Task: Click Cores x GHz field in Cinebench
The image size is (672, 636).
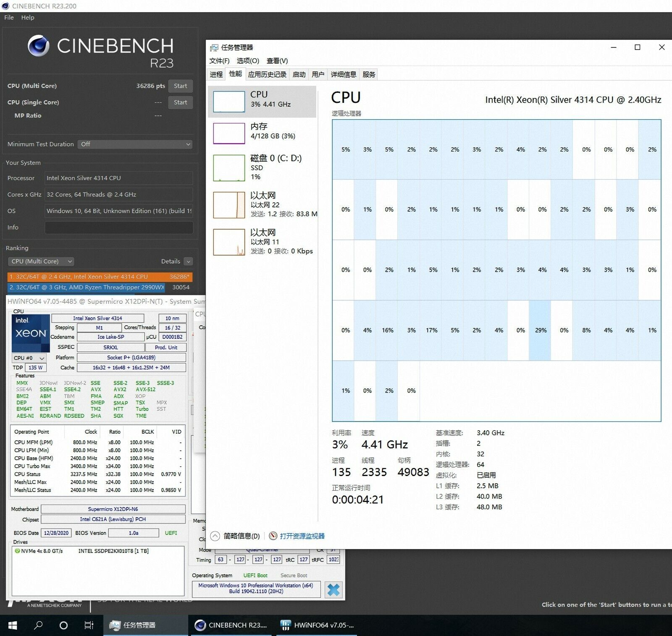Action: click(119, 194)
